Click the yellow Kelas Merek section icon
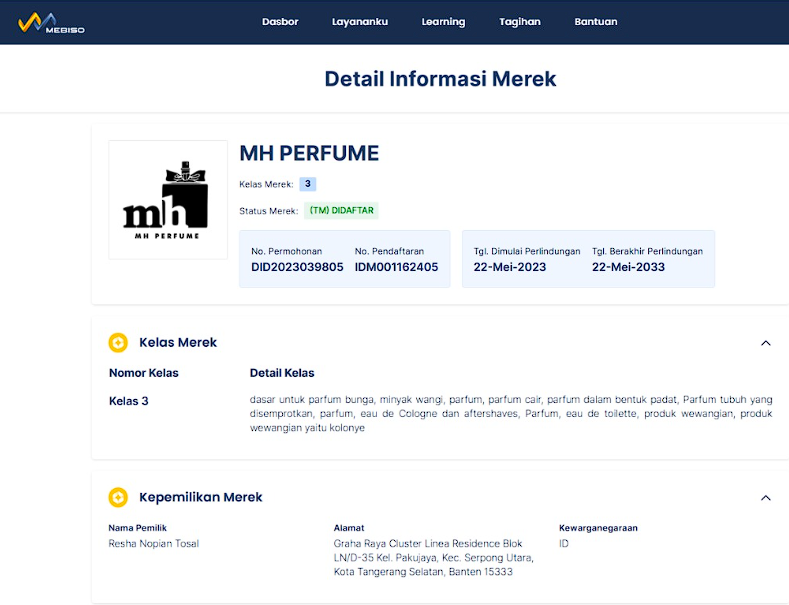The height and width of the screenshot is (605, 789). point(118,343)
